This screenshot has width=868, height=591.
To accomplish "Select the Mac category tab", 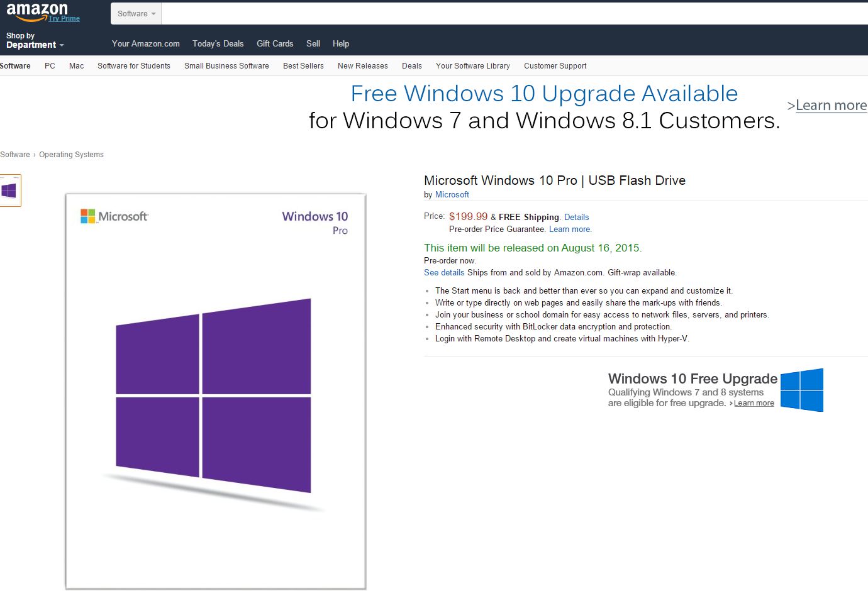I will point(75,65).
